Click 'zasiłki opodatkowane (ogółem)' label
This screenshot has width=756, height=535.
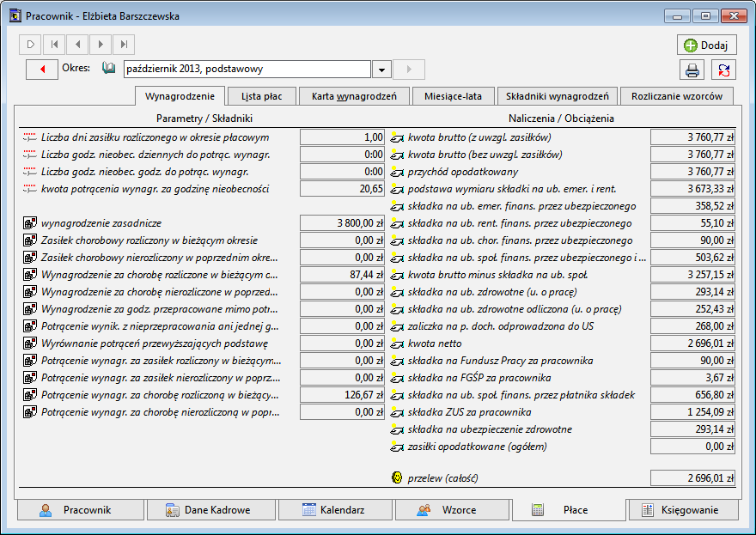pyautogui.click(x=478, y=447)
